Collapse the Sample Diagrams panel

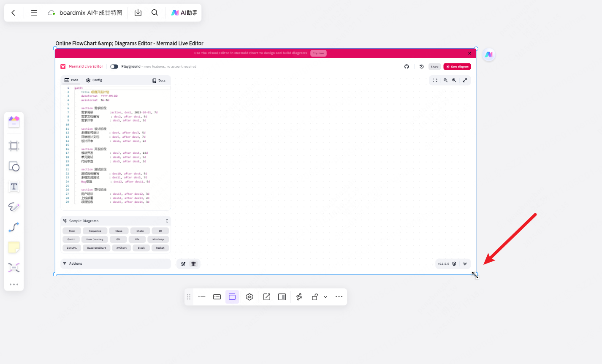(x=167, y=221)
